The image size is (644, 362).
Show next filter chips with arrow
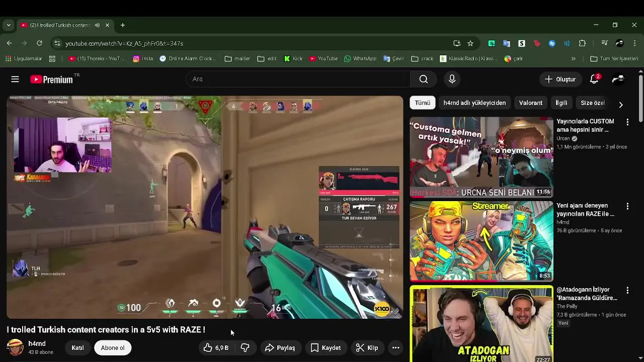point(621,105)
